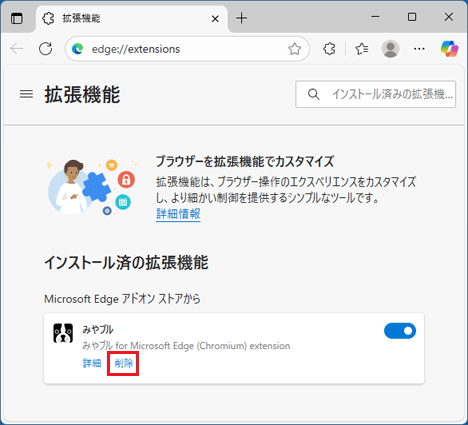The width and height of the screenshot is (468, 425).
Task: Open the user profile avatar
Action: click(x=390, y=49)
